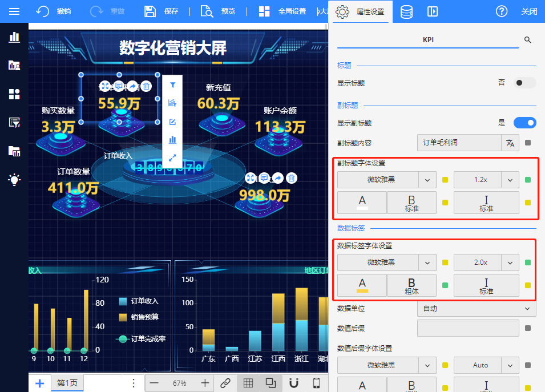Open the subtitle font size 1.2x dropdown

(486, 180)
